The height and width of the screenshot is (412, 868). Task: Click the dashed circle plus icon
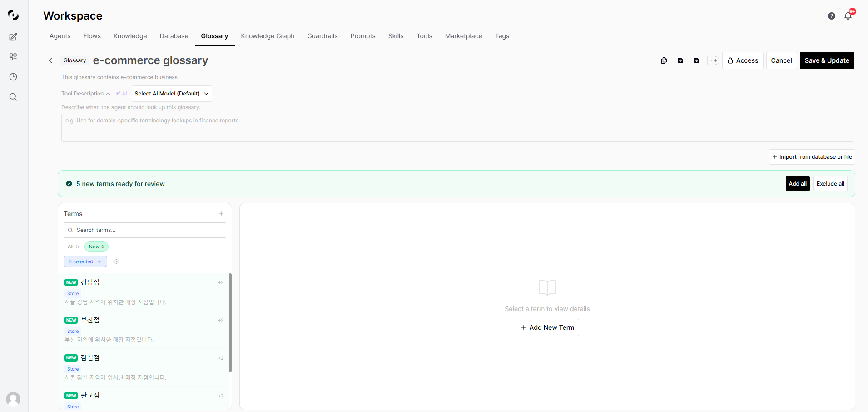[x=715, y=60]
